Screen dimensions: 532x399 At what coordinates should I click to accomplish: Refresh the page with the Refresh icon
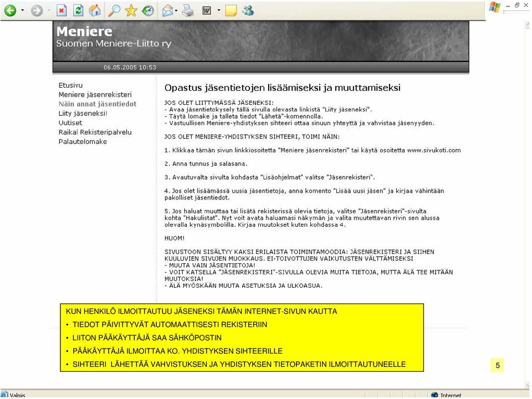pyautogui.click(x=78, y=11)
